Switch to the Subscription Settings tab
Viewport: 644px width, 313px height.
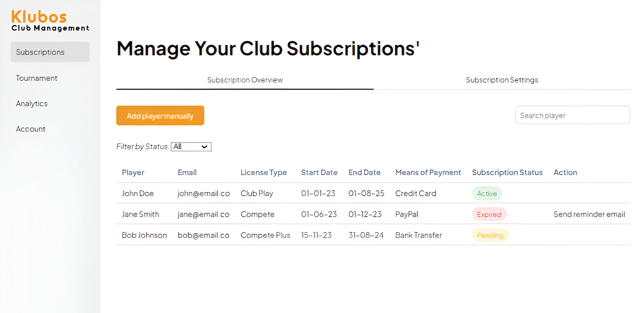pos(502,80)
